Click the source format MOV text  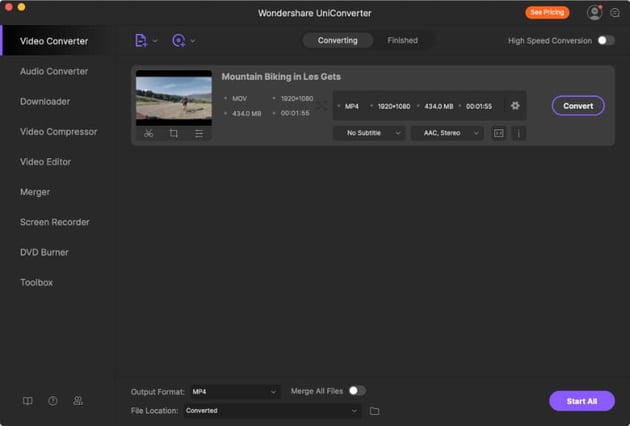pos(239,98)
